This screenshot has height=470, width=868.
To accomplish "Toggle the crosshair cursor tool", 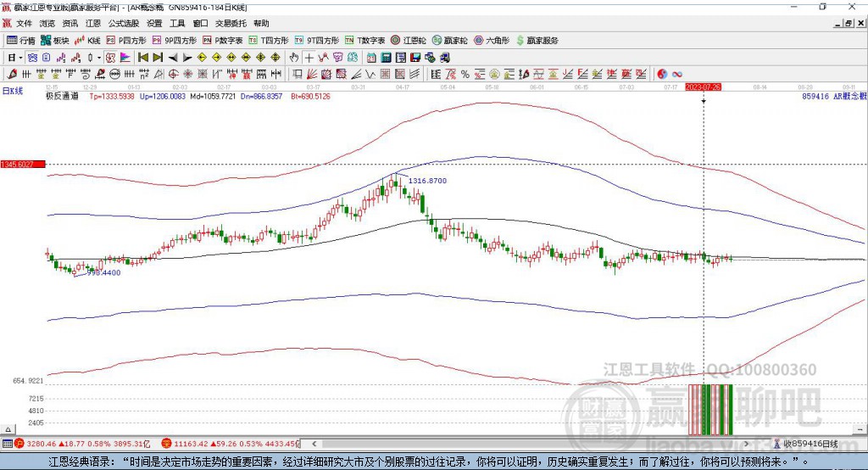I will pyautogui.click(x=309, y=58).
